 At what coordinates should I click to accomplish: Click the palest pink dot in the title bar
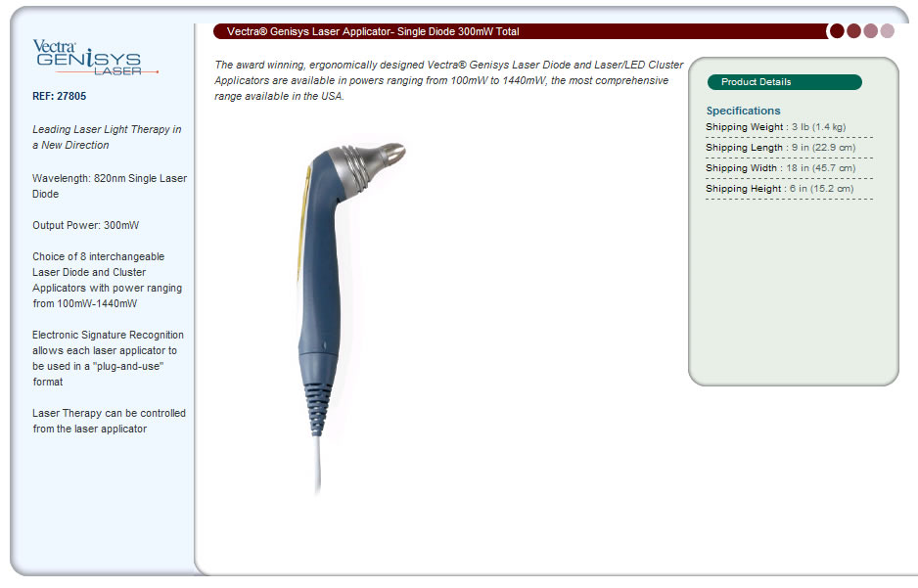tap(887, 31)
